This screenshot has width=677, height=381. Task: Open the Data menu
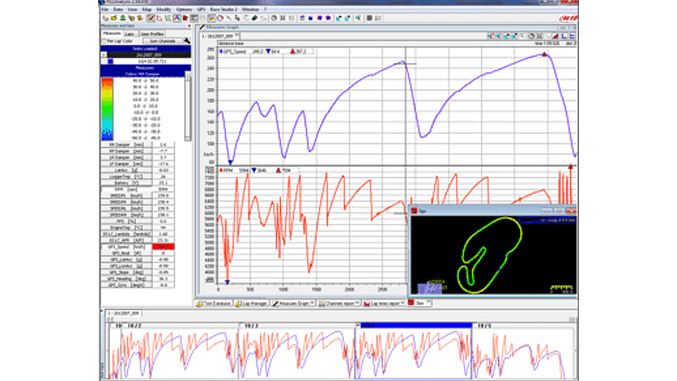click(117, 10)
